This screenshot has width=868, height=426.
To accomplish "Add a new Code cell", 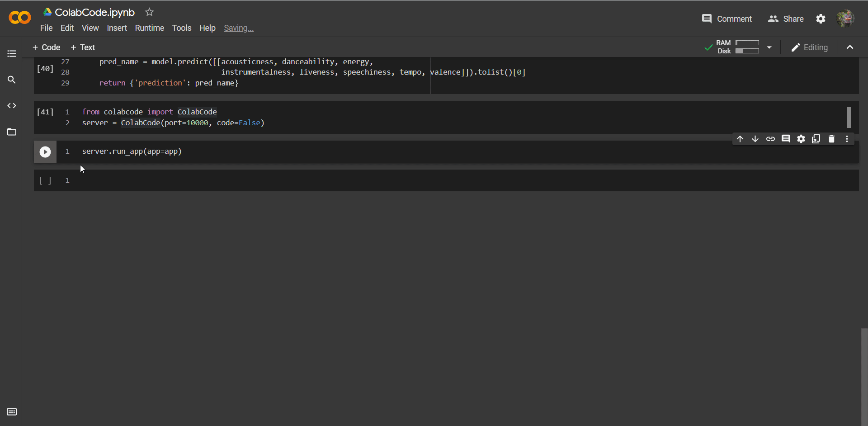I will click(46, 47).
